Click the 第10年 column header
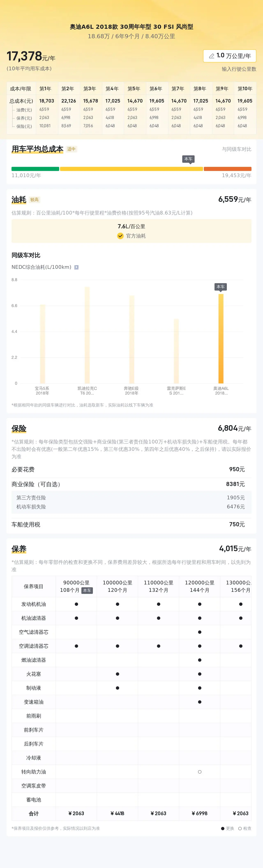This screenshot has height=868, width=263. [x=245, y=89]
